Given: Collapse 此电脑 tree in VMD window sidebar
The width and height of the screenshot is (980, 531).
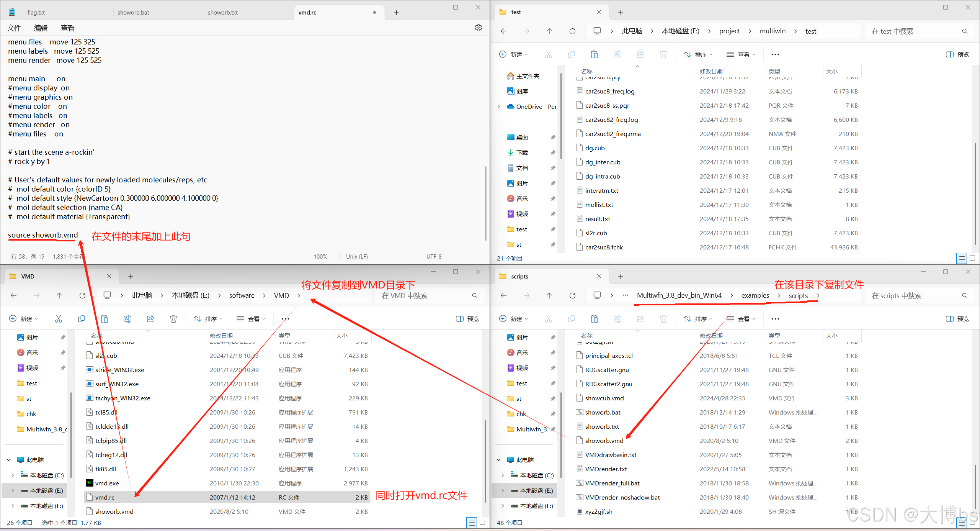Looking at the screenshot, I should click(9, 460).
